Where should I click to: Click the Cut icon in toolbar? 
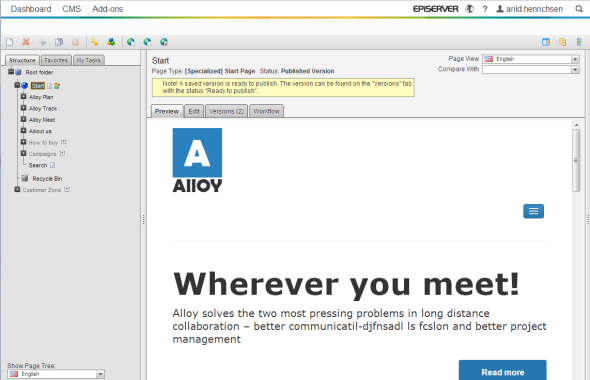pyautogui.click(x=43, y=42)
